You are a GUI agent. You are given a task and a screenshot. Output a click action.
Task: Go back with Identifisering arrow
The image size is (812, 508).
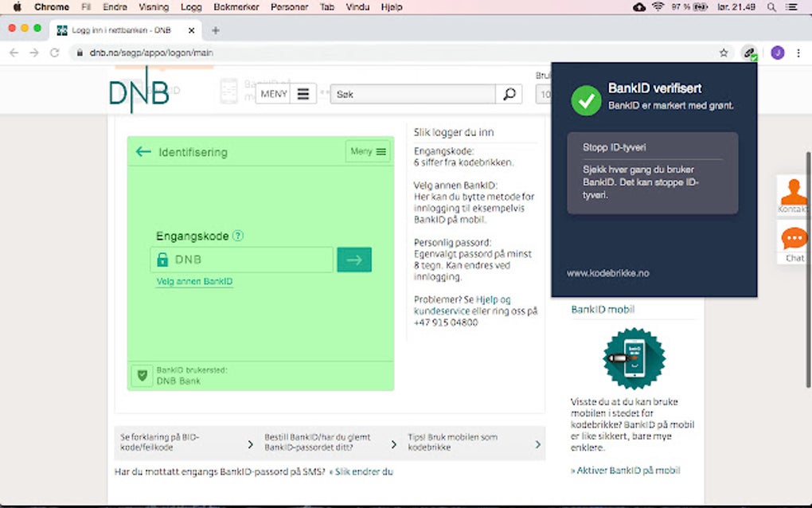tap(143, 152)
